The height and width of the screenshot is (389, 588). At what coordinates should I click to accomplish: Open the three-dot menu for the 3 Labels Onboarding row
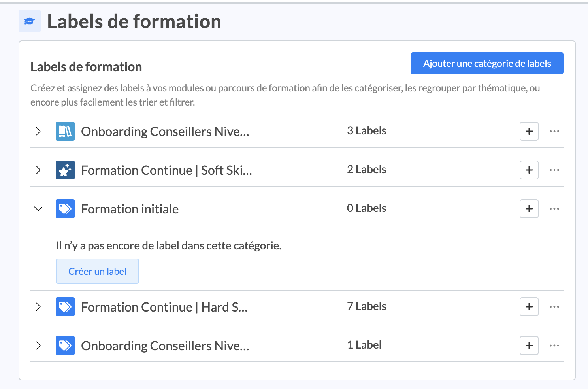[x=554, y=131]
